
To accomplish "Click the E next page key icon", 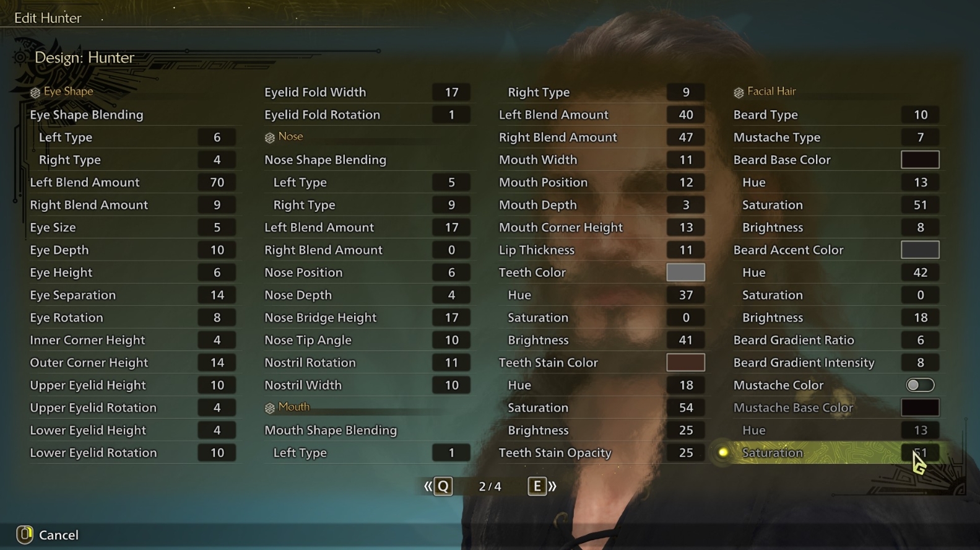I will (537, 486).
